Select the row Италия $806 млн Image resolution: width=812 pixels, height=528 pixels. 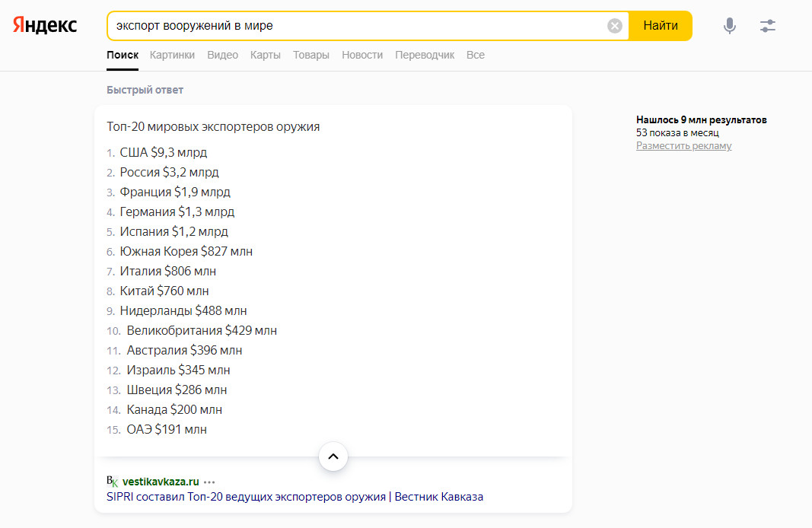tap(167, 272)
